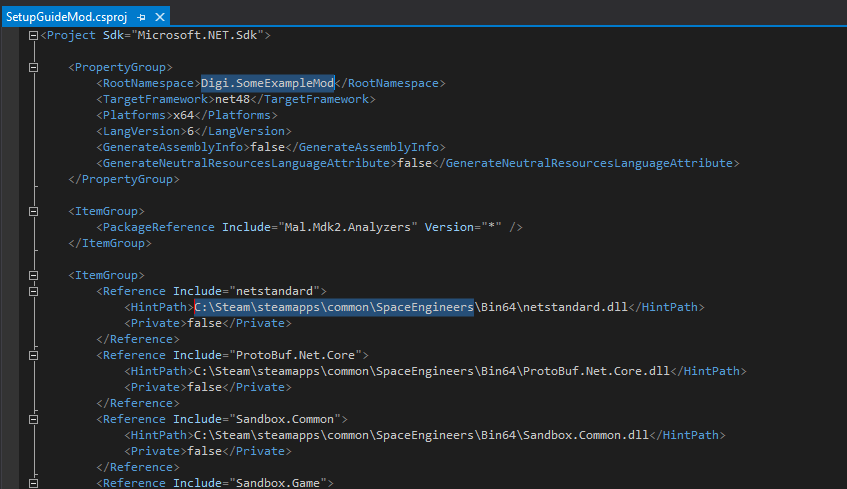Collapse the ProtoBuf.Net.Core Reference block
Image resolution: width=847 pixels, height=489 pixels.
tap(34, 355)
